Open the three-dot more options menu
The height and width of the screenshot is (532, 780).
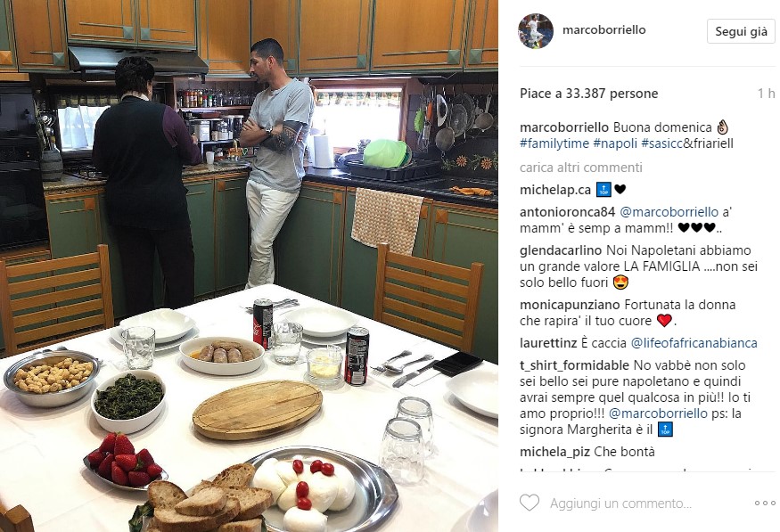[765, 503]
